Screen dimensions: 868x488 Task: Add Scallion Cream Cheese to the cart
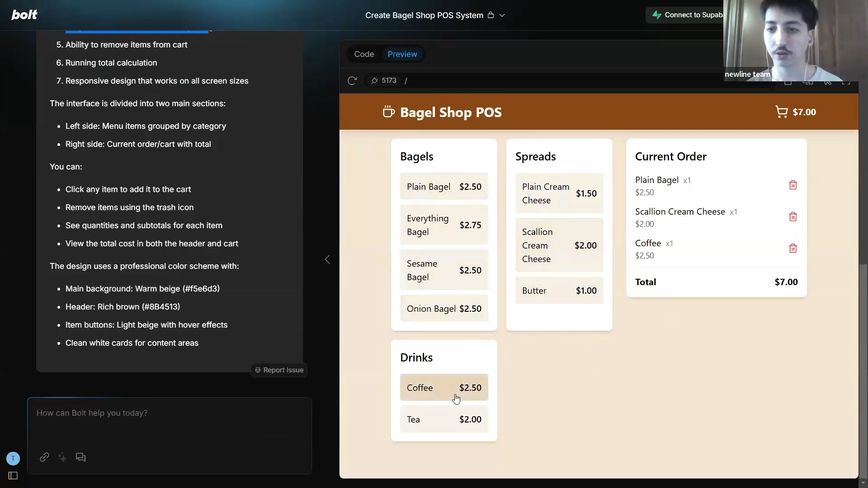coord(559,245)
